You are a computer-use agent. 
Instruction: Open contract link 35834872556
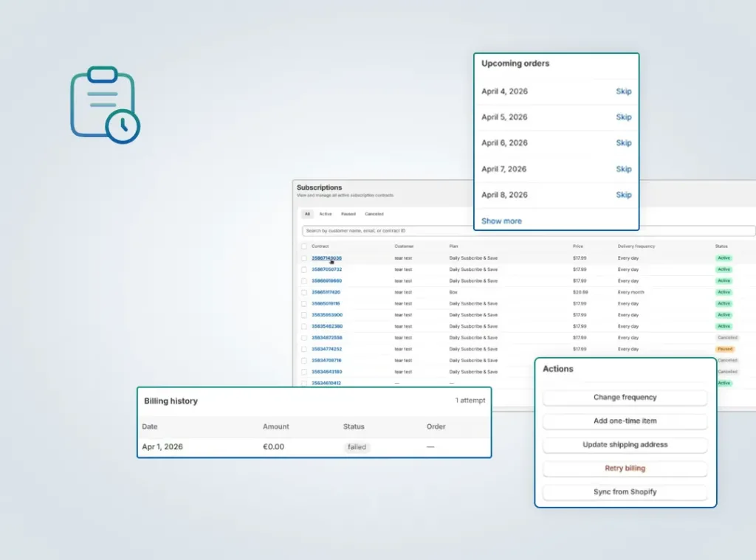click(327, 338)
